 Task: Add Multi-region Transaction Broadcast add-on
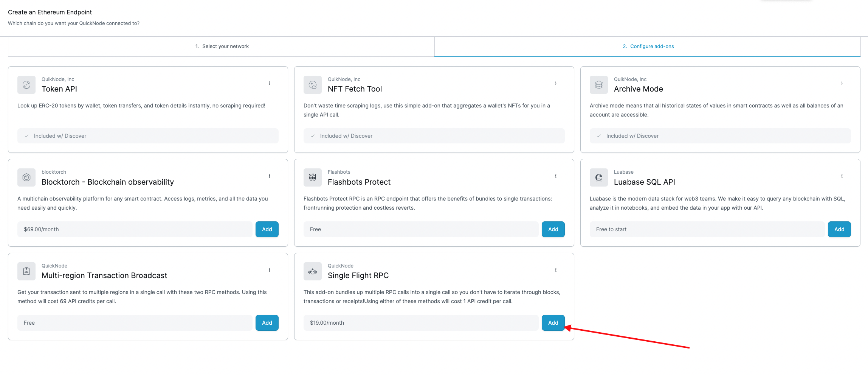[267, 323]
